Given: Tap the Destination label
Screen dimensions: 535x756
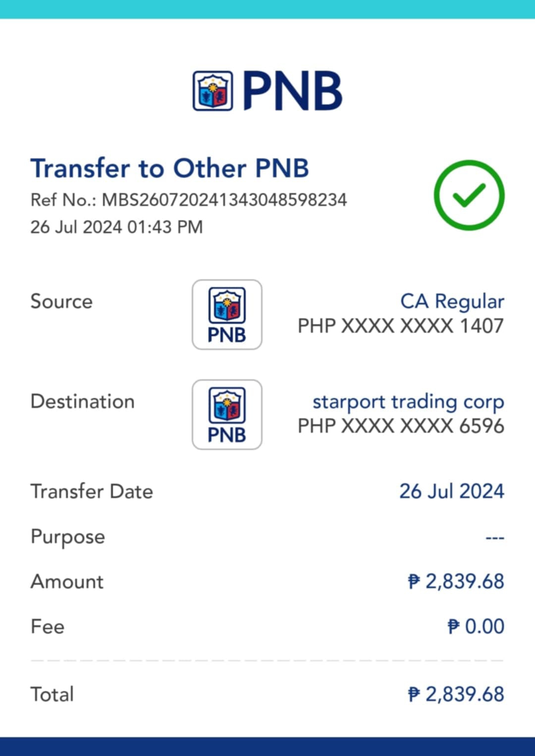Looking at the screenshot, I should pyautogui.click(x=82, y=402).
